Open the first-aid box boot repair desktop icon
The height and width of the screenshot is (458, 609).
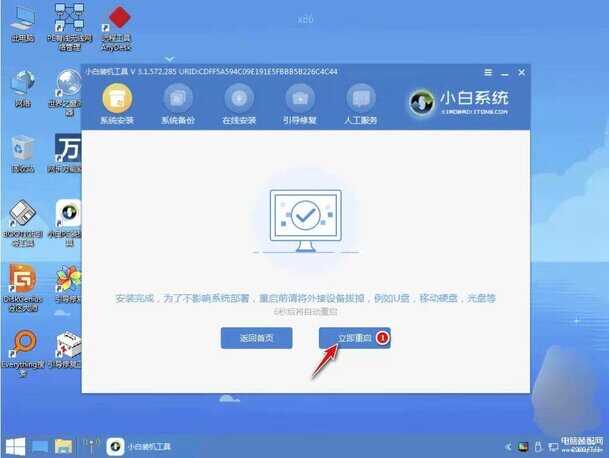point(67,350)
